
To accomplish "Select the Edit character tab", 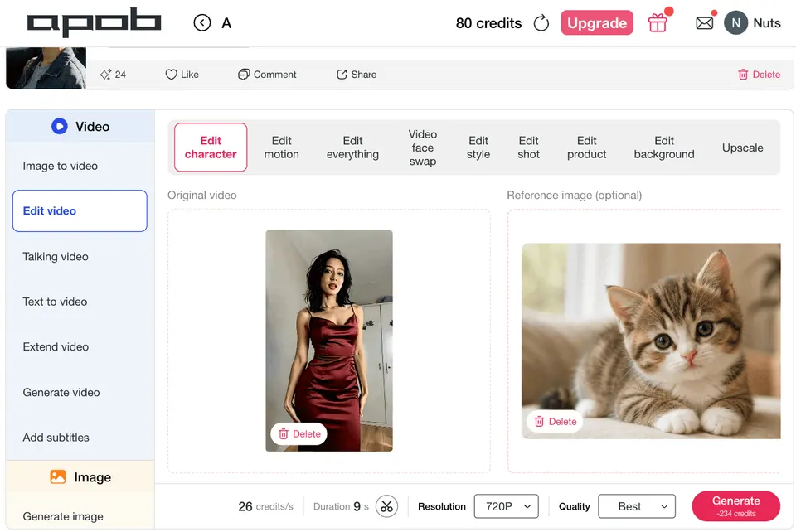I will pos(211,147).
